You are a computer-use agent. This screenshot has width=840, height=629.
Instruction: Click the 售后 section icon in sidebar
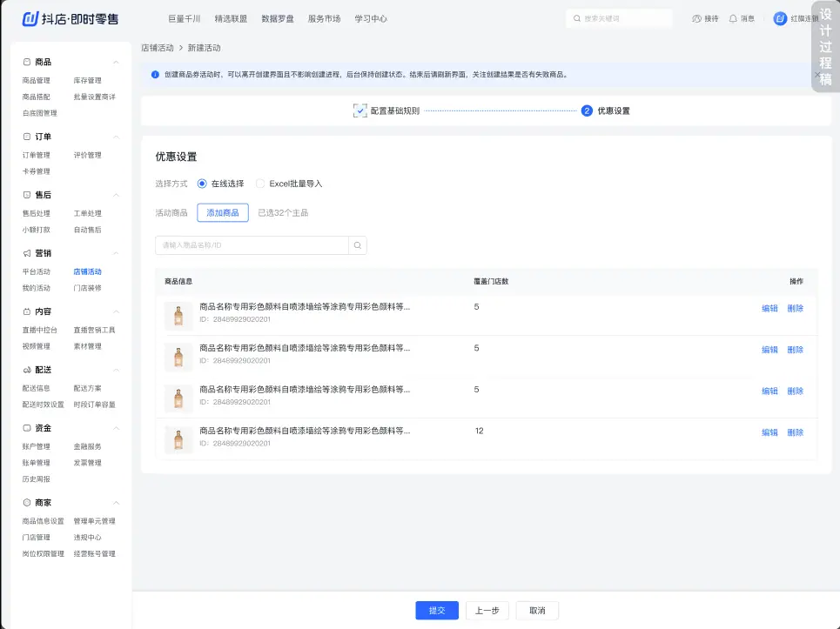[27, 195]
